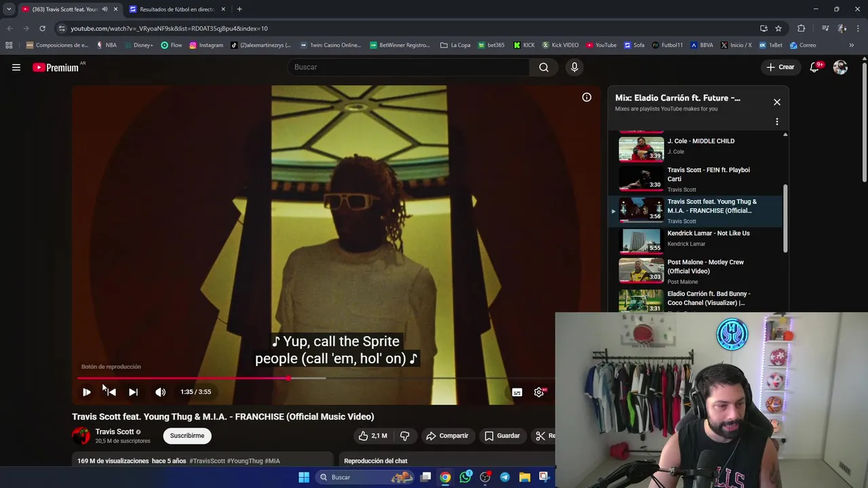Screen dimensions: 868x488
Task: Dislike the video with thumbs down
Action: pyautogui.click(x=405, y=436)
